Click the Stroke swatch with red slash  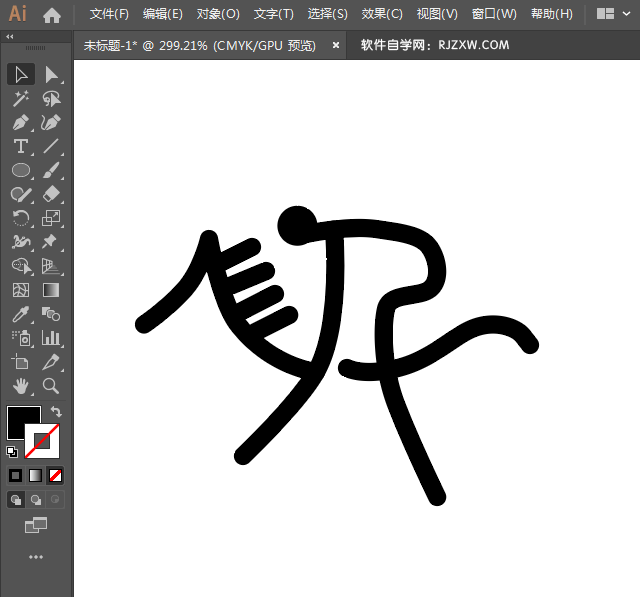(42, 441)
